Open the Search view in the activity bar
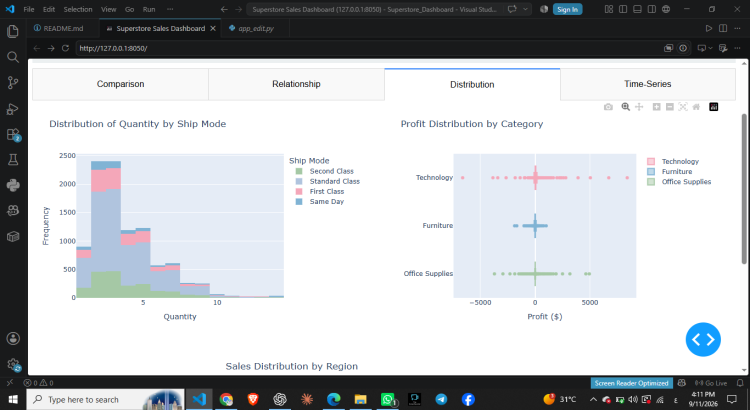The image size is (750, 410). pyautogui.click(x=13, y=57)
